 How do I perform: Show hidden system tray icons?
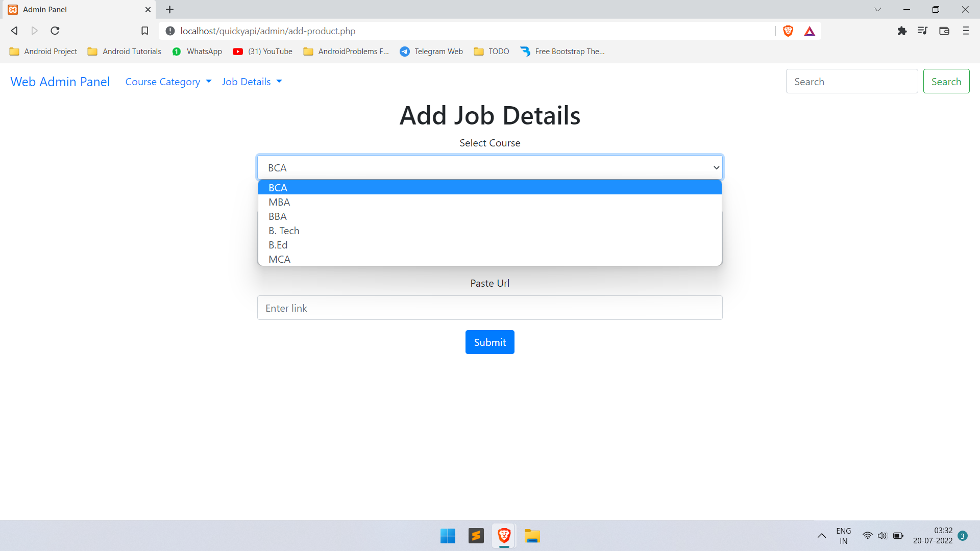coord(821,536)
